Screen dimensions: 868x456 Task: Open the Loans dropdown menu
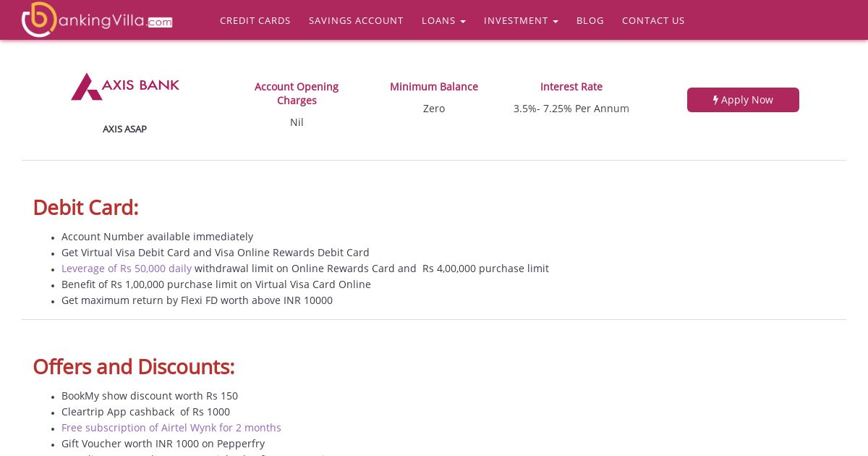(x=443, y=20)
